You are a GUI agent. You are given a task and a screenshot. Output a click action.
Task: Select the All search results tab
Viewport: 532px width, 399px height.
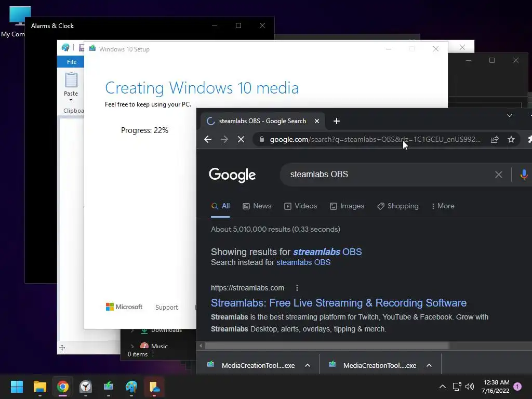pos(220,206)
